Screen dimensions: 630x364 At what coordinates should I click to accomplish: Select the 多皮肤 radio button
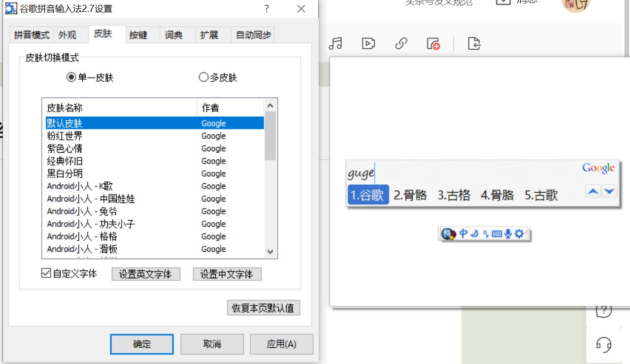pyautogui.click(x=203, y=77)
